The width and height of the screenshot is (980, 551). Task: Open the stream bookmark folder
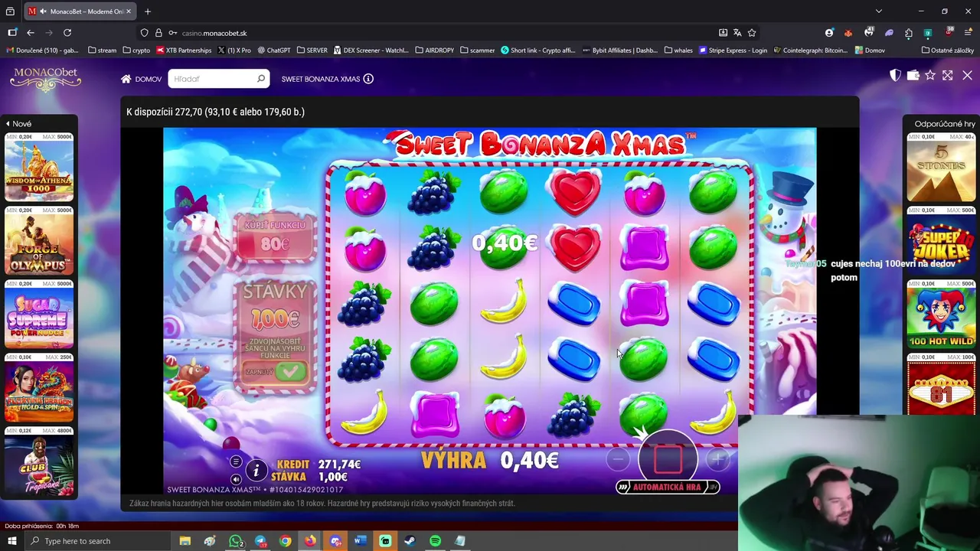point(102,51)
